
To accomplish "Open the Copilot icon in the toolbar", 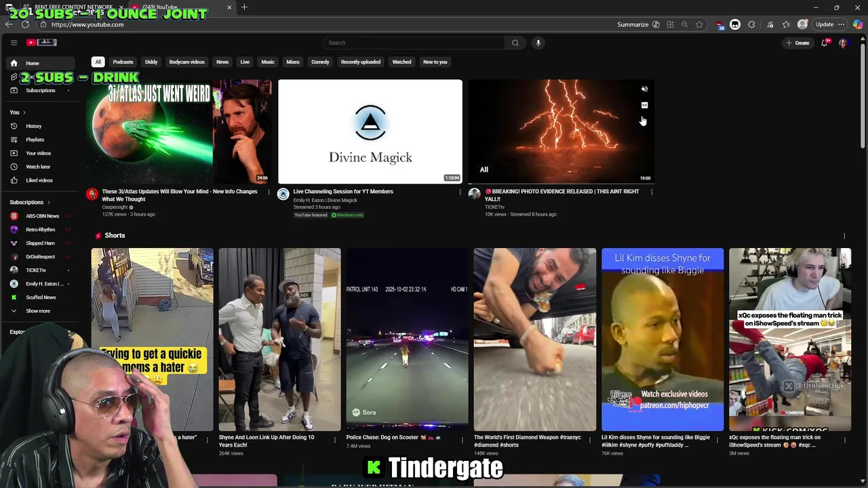I will tap(858, 24).
